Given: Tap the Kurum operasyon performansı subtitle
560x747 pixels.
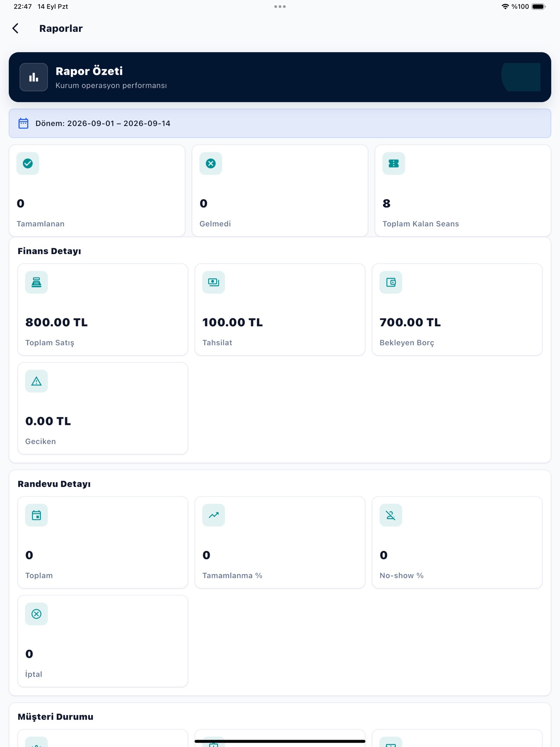Looking at the screenshot, I should [111, 86].
